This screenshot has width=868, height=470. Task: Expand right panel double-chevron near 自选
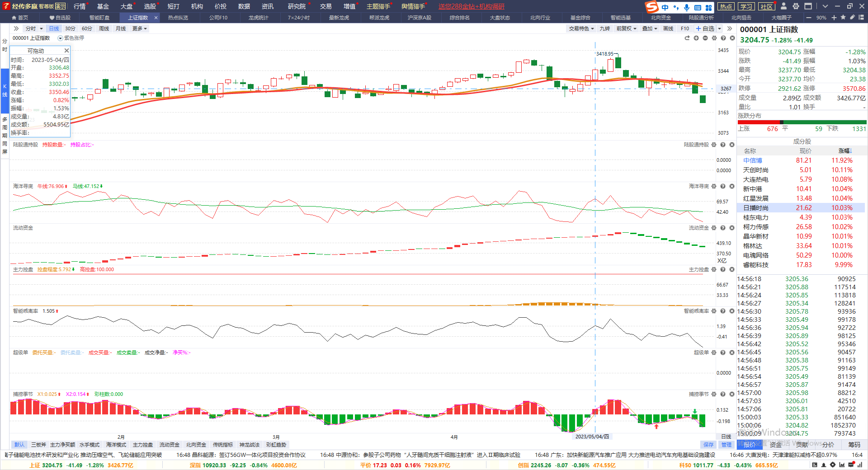tap(729, 28)
